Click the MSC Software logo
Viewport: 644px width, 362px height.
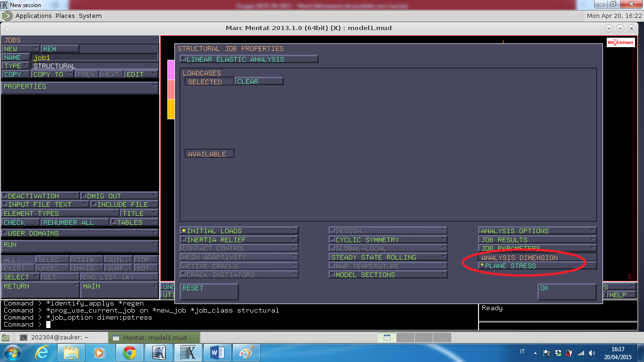tap(620, 42)
